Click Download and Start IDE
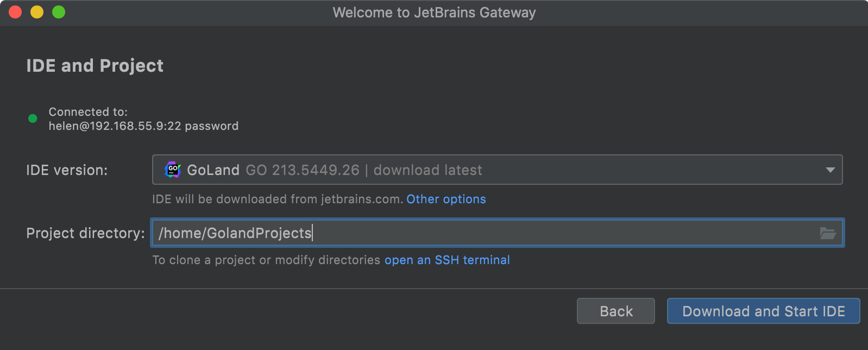The image size is (868, 350). (763, 311)
